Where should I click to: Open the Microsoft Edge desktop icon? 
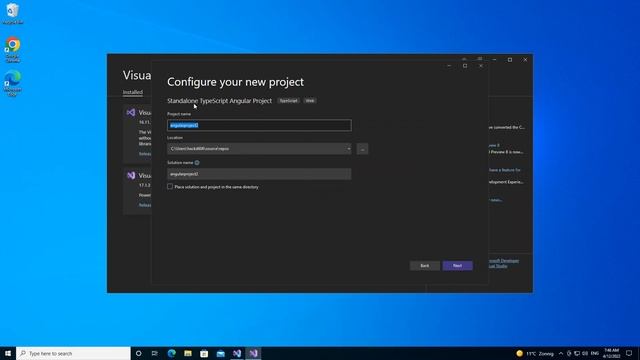pyautogui.click(x=13, y=83)
